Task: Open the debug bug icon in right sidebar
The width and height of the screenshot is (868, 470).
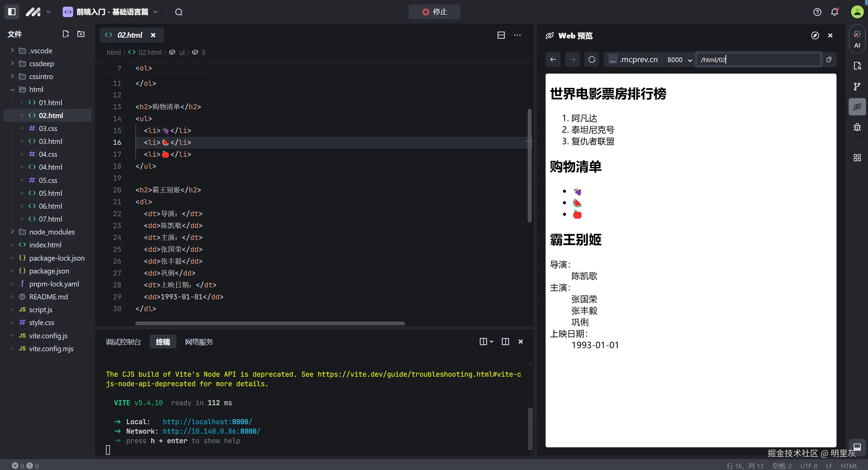Action: coord(857,127)
